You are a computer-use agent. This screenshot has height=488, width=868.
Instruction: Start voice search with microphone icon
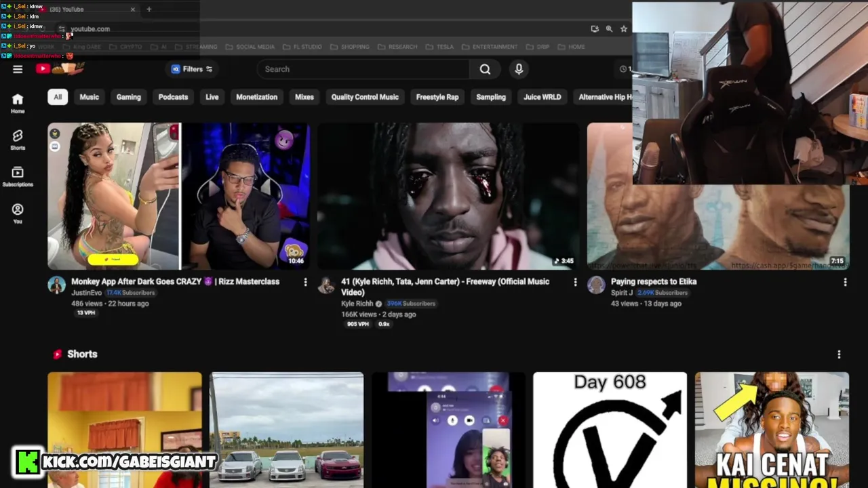[x=519, y=69]
